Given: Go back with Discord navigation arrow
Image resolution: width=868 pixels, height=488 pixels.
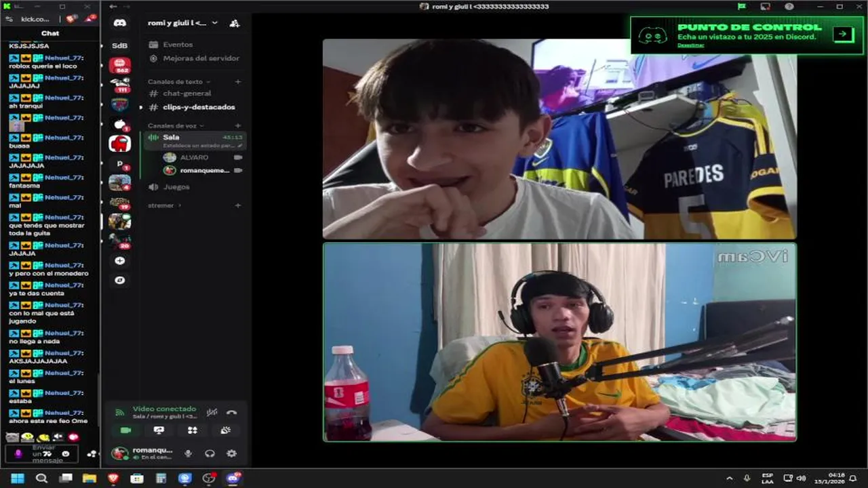Looking at the screenshot, I should click(x=113, y=6).
